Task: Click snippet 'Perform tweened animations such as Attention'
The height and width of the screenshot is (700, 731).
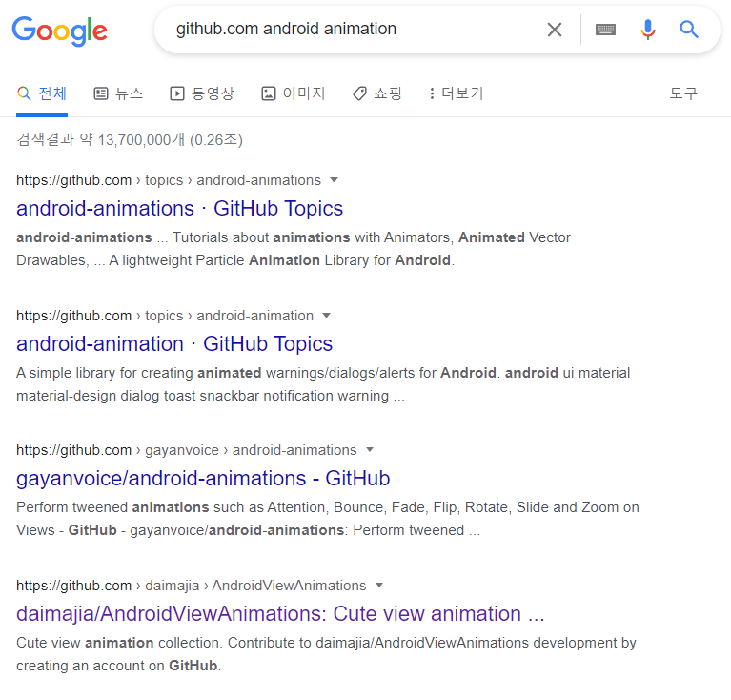Action: 173,507
